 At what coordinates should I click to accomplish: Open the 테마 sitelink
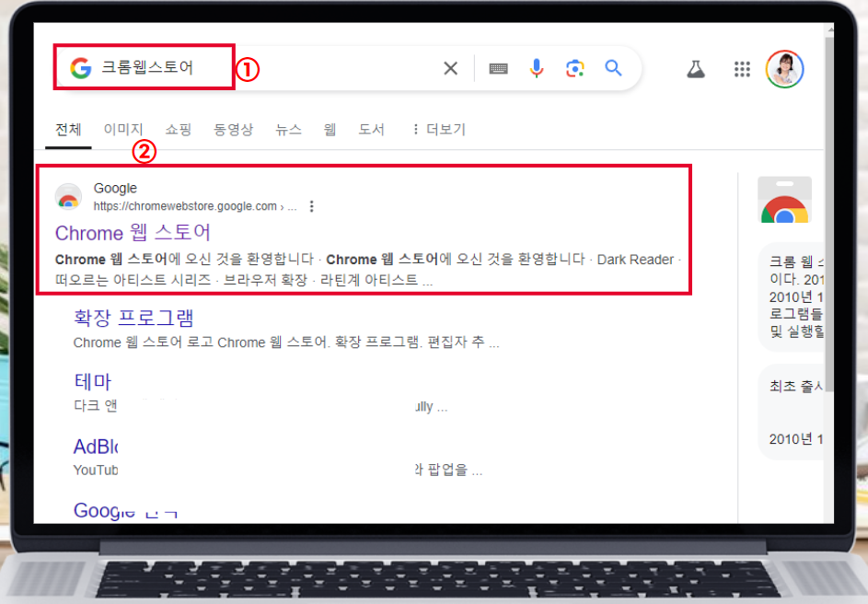(x=92, y=381)
